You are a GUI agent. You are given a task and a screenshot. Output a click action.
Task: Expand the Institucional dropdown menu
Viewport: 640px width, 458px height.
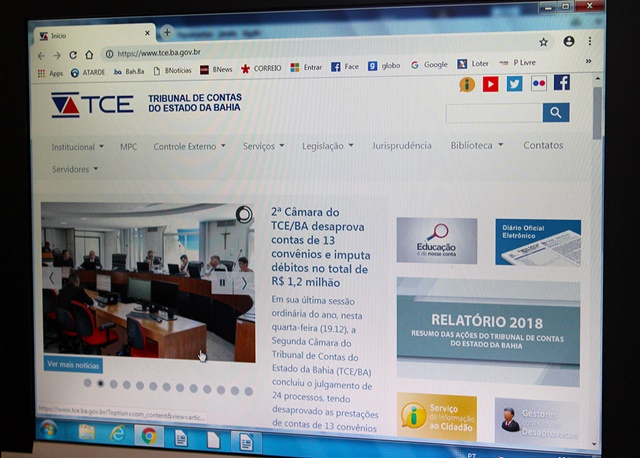[77, 147]
